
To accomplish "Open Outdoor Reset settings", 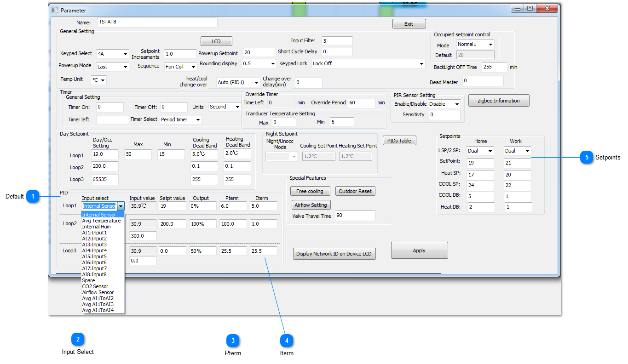I will pos(355,191).
